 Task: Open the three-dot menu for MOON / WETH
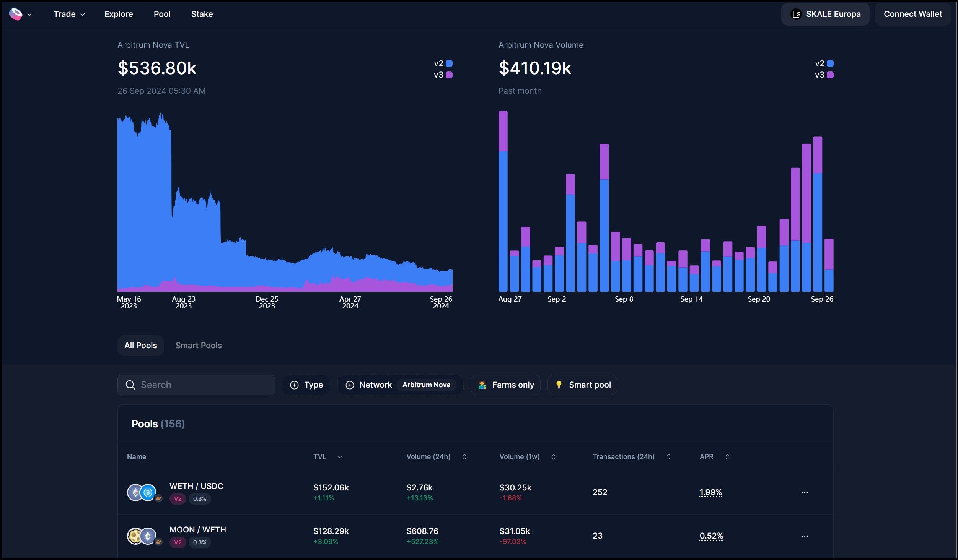pyautogui.click(x=805, y=536)
